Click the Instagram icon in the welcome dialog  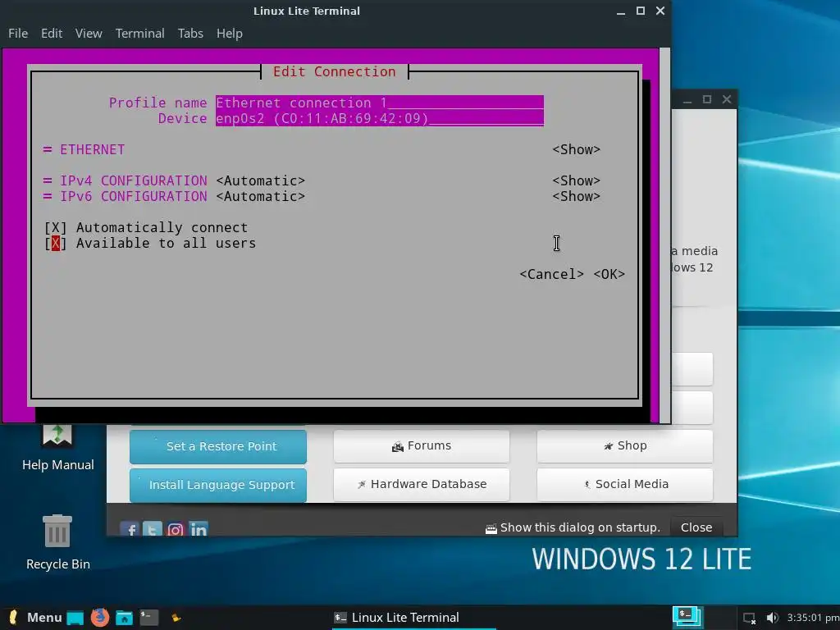coord(176,529)
